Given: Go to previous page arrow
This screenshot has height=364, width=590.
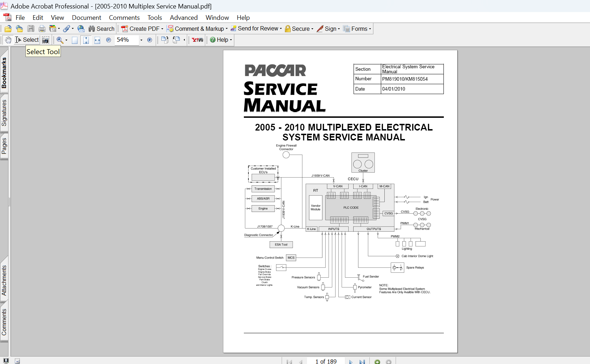Looking at the screenshot, I should (300, 362).
